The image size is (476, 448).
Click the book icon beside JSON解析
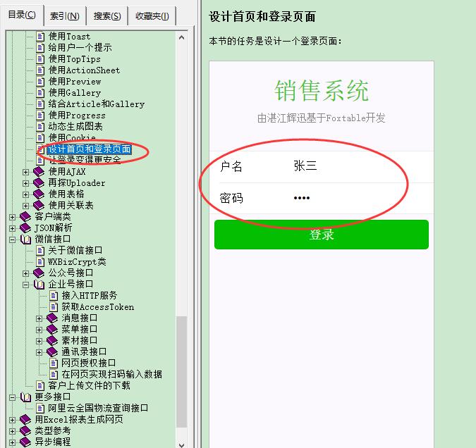(25, 228)
